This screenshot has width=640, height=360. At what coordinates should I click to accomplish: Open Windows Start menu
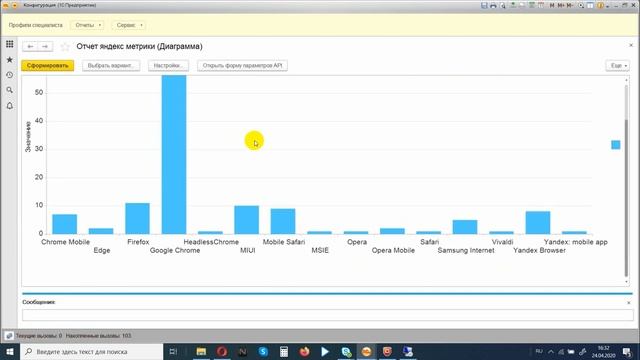click(9, 351)
